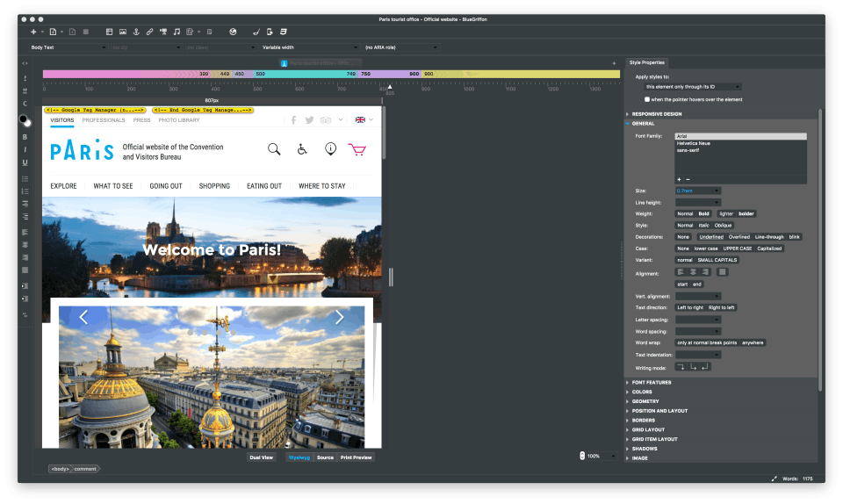This screenshot has width=843, height=504.
Task: Expand the COLORS section
Action: [642, 392]
